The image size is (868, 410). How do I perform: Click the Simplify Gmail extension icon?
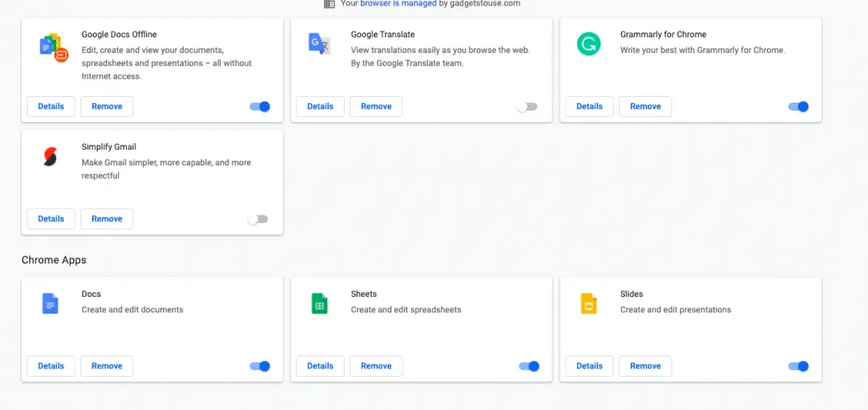(50, 156)
